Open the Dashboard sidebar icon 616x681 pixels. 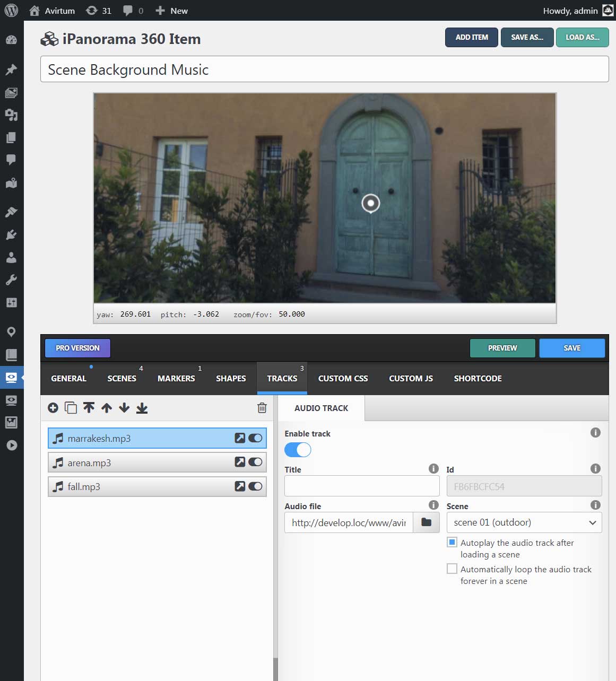click(x=11, y=40)
